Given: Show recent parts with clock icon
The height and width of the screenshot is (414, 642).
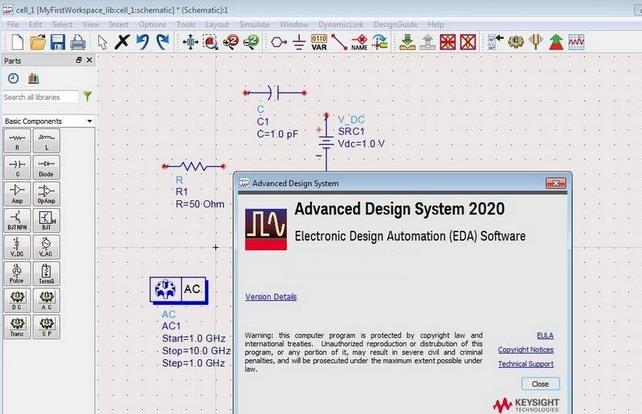Looking at the screenshot, I should point(13,78).
